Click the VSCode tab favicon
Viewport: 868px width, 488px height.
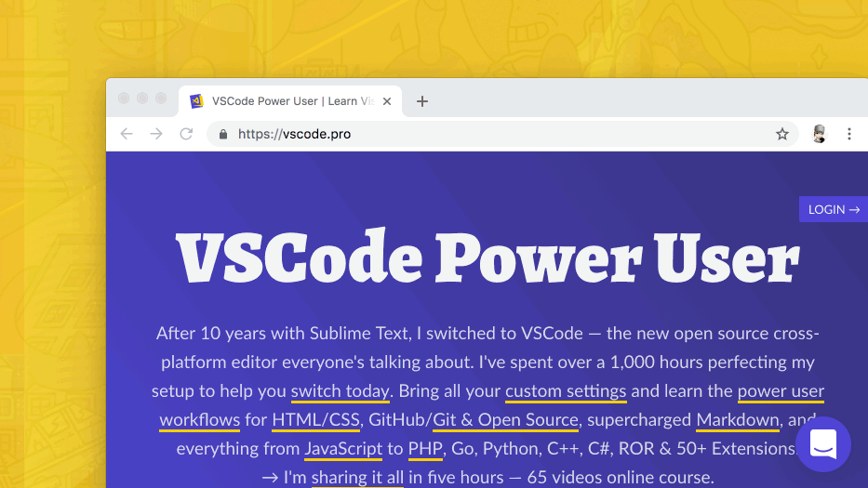click(x=196, y=101)
